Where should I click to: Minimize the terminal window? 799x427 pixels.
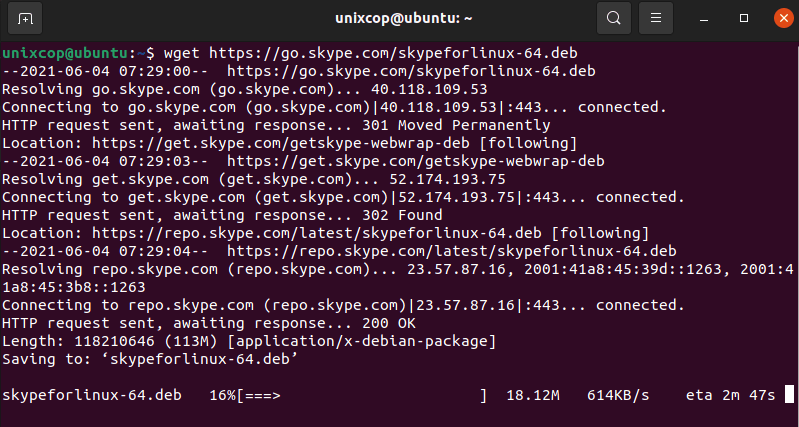(x=704, y=19)
